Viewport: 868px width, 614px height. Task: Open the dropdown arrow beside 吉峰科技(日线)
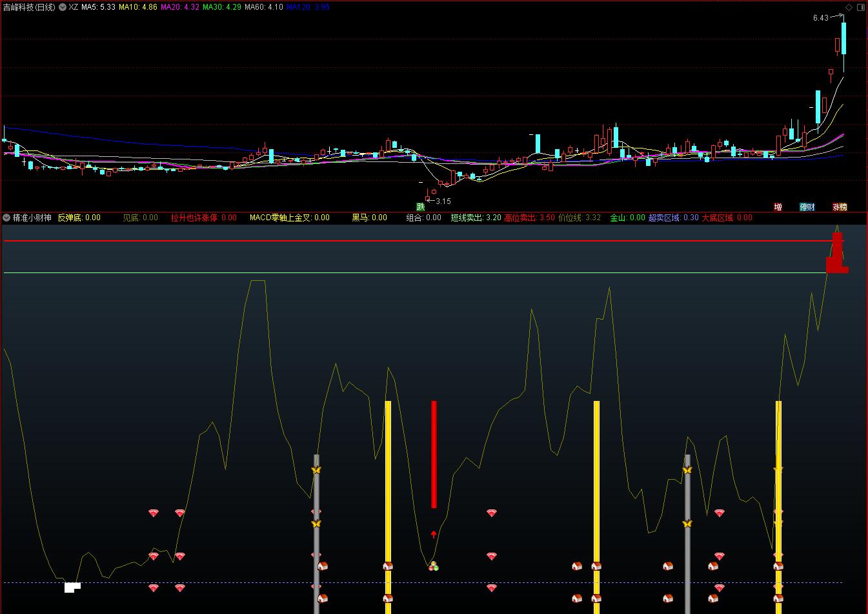coord(62,7)
